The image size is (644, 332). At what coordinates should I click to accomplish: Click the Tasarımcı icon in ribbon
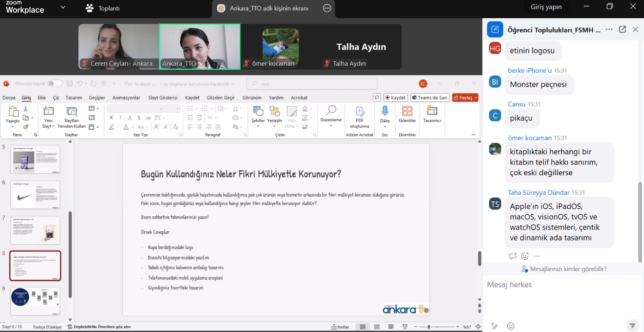[432, 111]
